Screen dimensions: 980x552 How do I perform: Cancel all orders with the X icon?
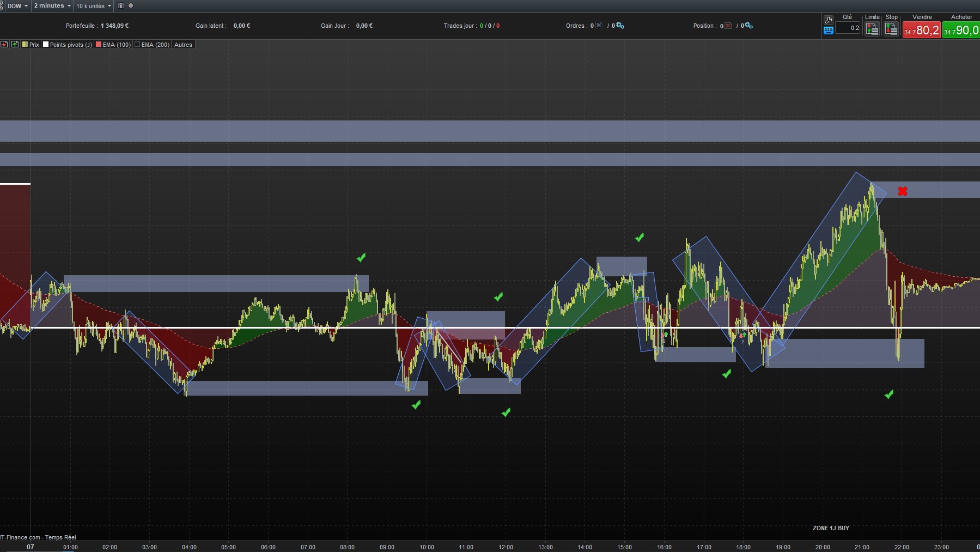599,26
